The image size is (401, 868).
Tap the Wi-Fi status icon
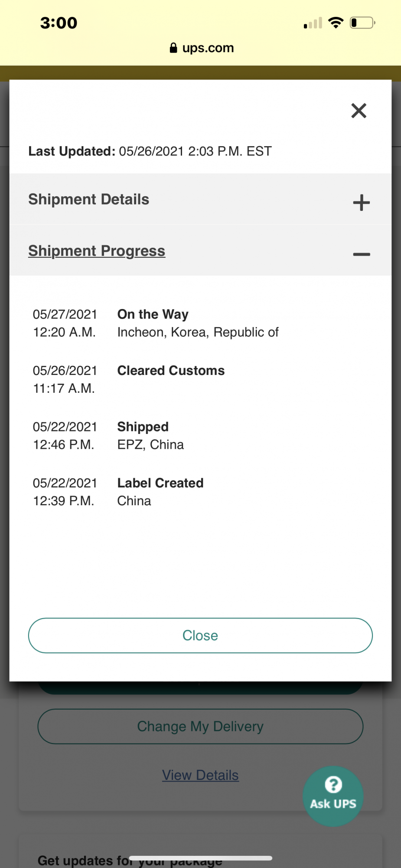336,23
